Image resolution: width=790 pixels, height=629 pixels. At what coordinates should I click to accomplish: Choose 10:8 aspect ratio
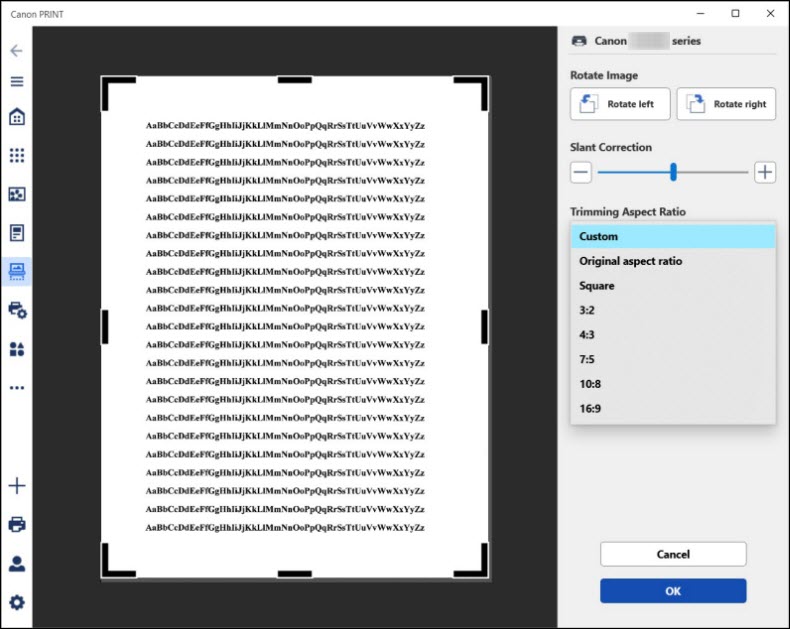point(673,384)
